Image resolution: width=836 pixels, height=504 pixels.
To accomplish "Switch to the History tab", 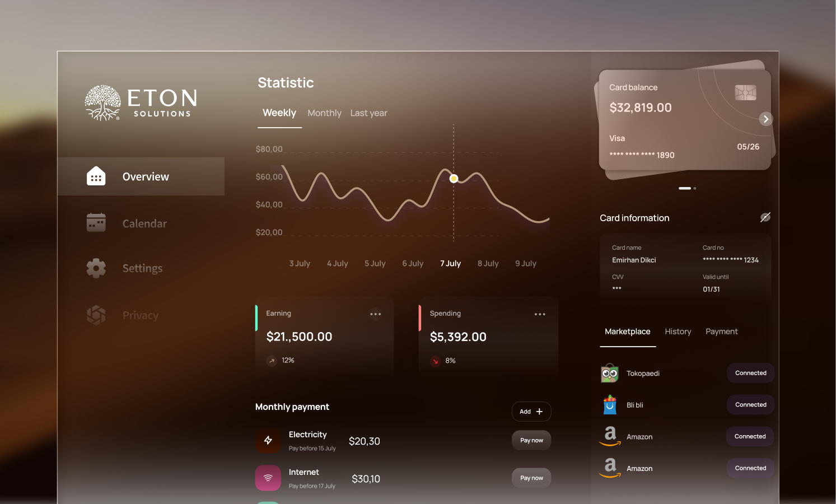I will click(678, 332).
